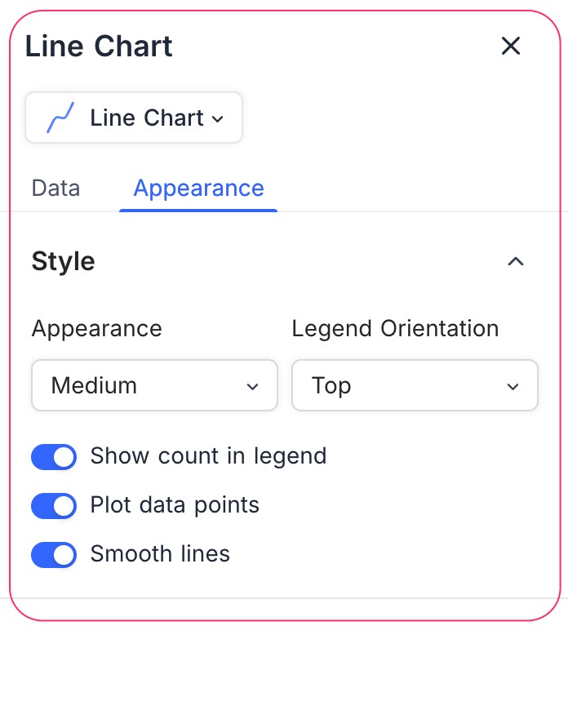Click the Smooth lines toggle knob

[63, 555]
